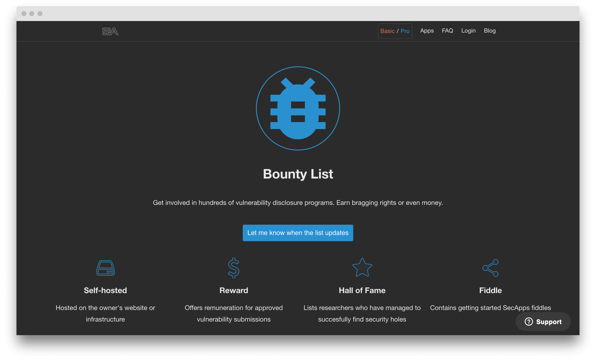Click the first gray window control dot
The width and height of the screenshot is (596, 364).
pos(24,14)
